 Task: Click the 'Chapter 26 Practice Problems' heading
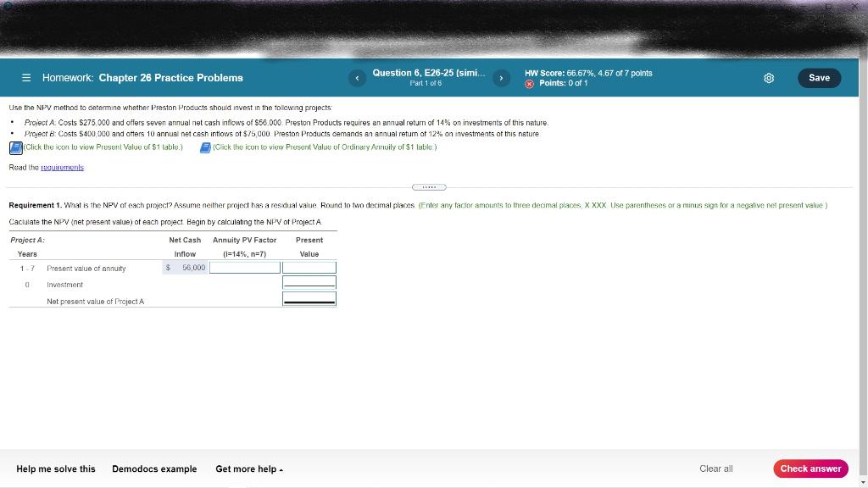point(170,78)
